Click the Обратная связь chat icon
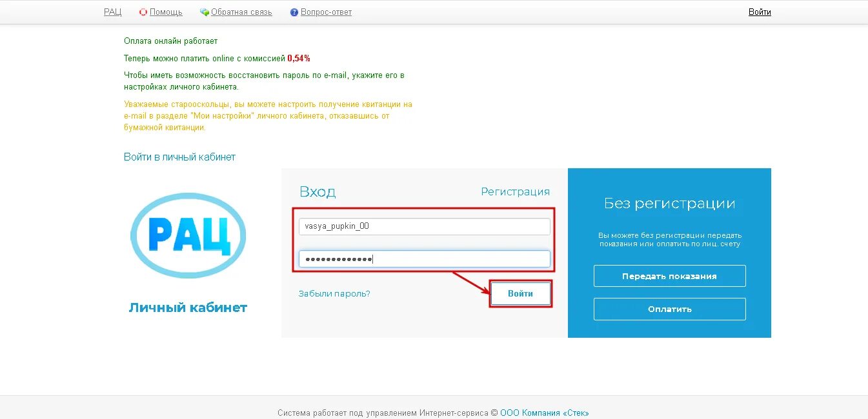The image size is (868, 419). coord(205,12)
